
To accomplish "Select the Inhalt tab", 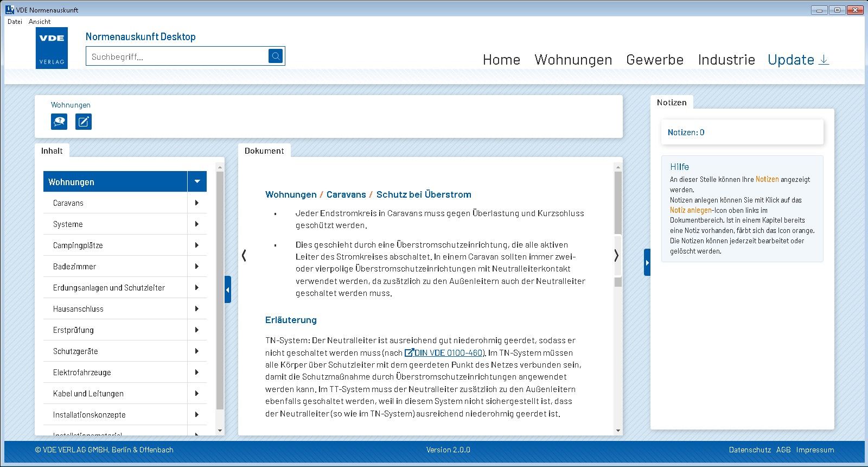I will [x=52, y=150].
